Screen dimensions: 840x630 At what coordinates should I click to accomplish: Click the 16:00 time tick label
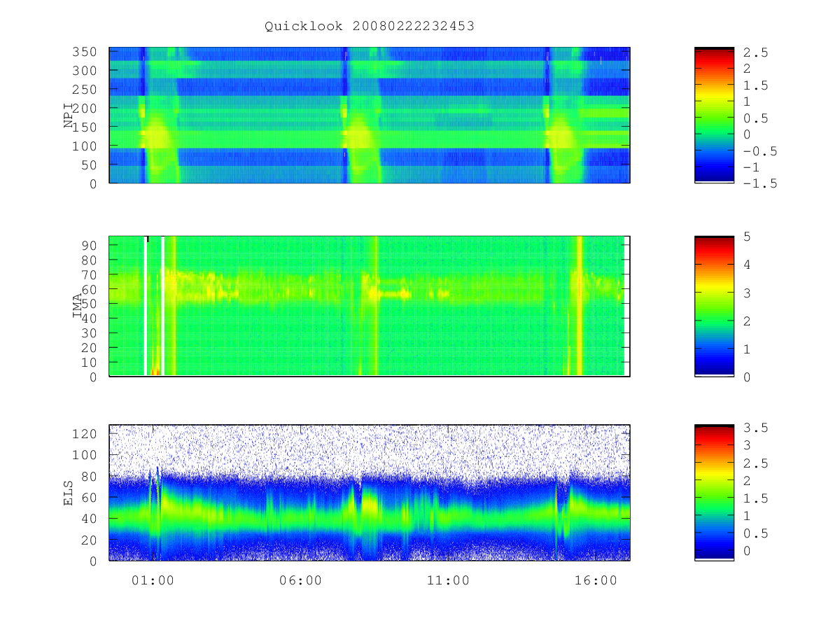(596, 580)
